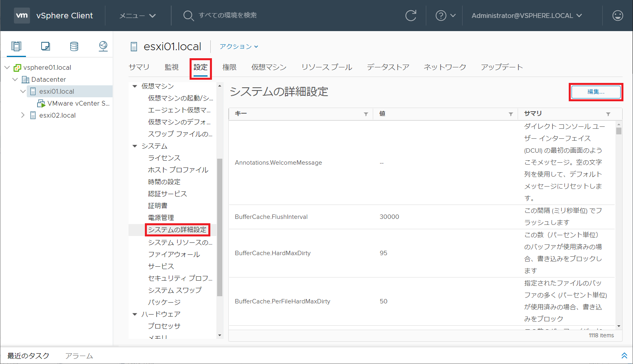633x364 pixels.
Task: Open the アクション dropdown menu
Action: (x=239, y=47)
